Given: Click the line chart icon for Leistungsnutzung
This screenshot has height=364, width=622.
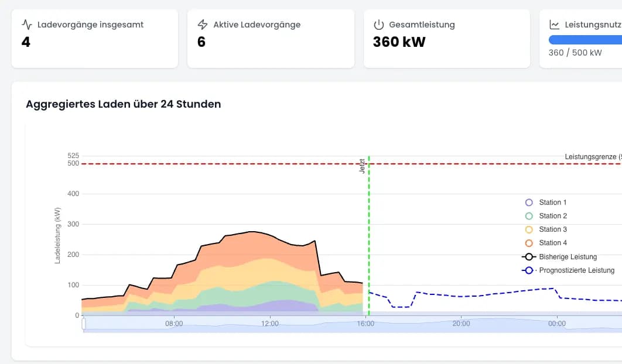Looking at the screenshot, I should [554, 25].
